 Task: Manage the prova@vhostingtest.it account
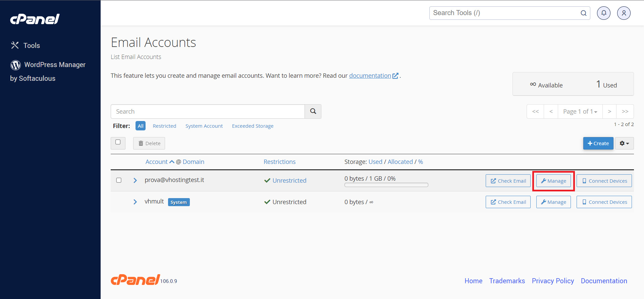pyautogui.click(x=553, y=181)
